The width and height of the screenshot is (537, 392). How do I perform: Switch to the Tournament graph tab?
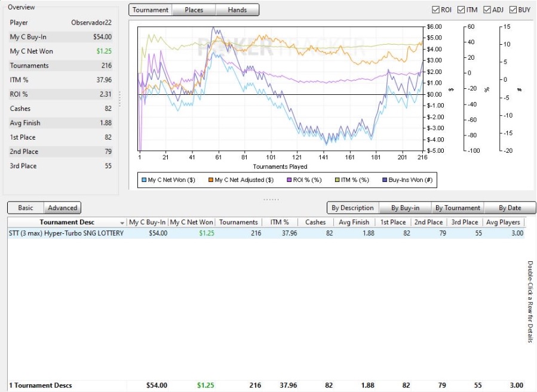tap(151, 10)
